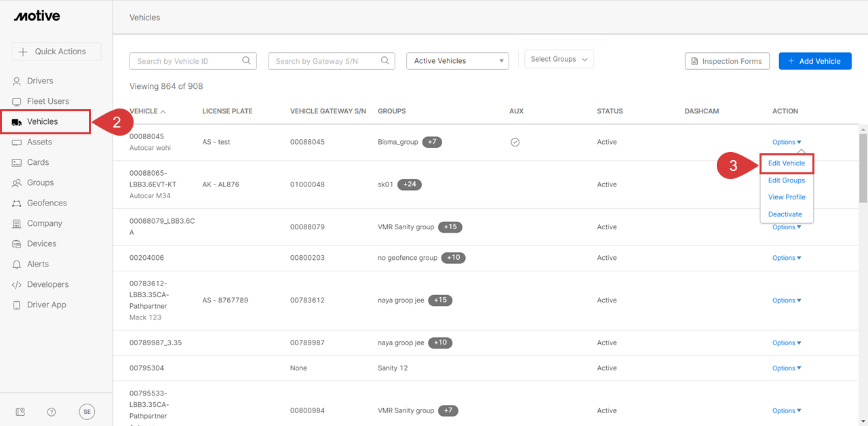Viewport: 868px width, 426px height.
Task: Sort by Vehicle column header
Action: [147, 111]
